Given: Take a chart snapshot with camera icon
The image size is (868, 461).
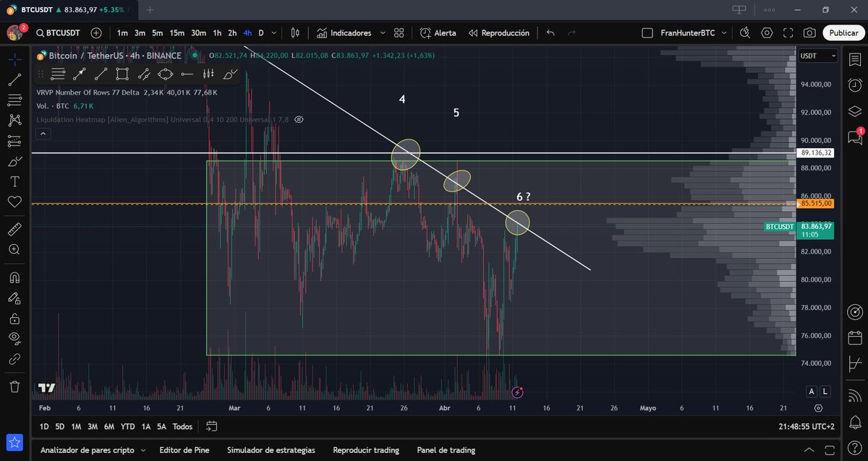Looking at the screenshot, I should (x=809, y=33).
